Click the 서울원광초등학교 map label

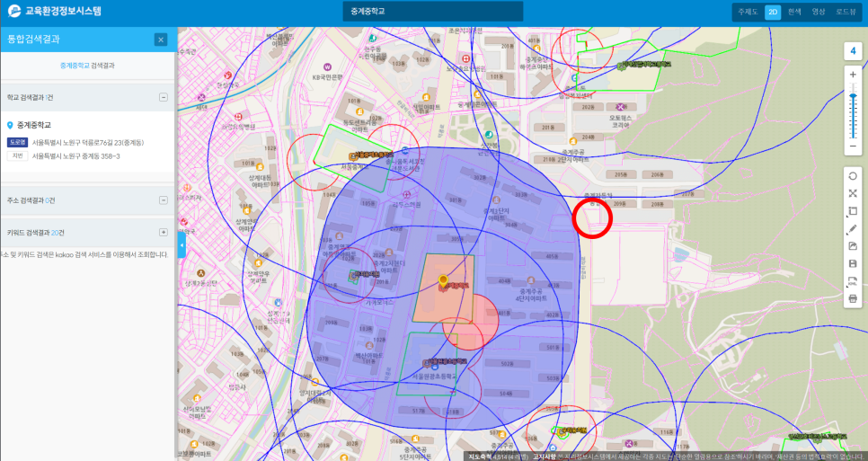coord(434,376)
